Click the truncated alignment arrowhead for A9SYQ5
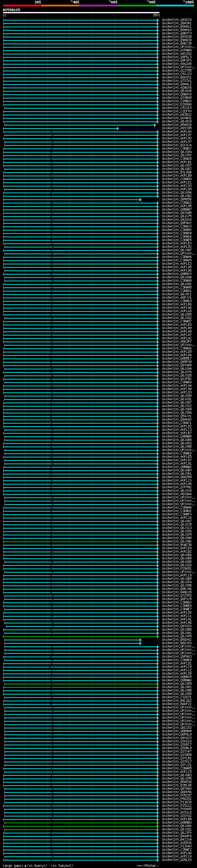Viewport: 197px width, 868px height. [118, 128]
